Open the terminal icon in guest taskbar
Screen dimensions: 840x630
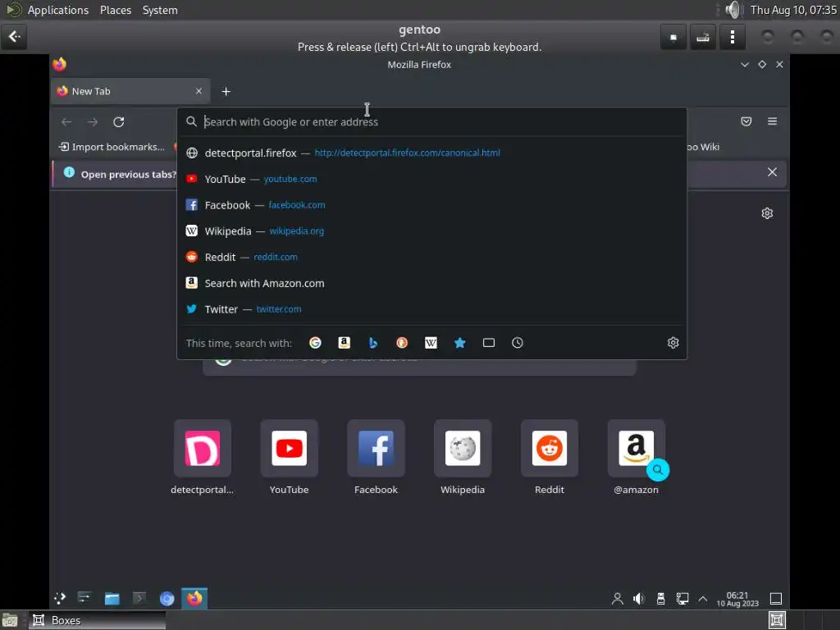139,598
